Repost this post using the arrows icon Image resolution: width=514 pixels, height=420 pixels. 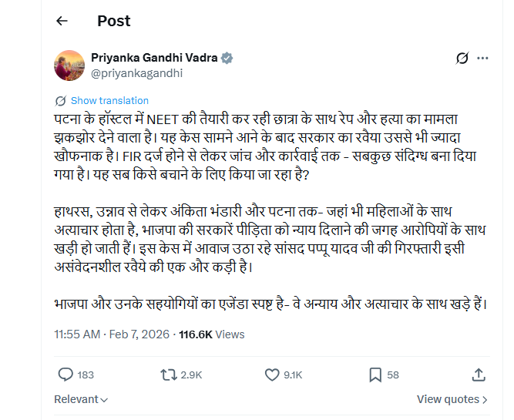click(x=167, y=375)
